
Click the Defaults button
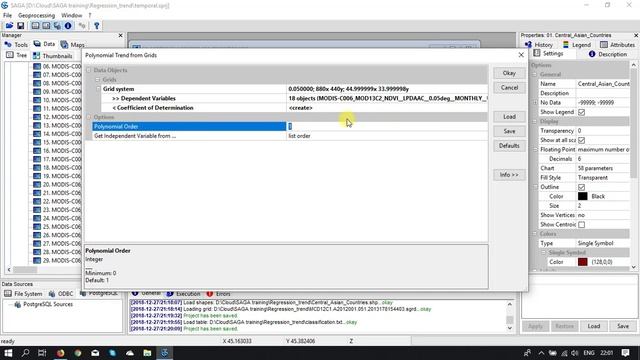click(x=509, y=146)
